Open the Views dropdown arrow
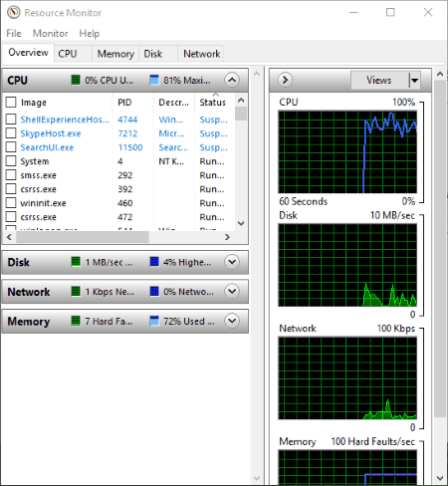Viewport: 448px width, 486px height. coord(414,80)
